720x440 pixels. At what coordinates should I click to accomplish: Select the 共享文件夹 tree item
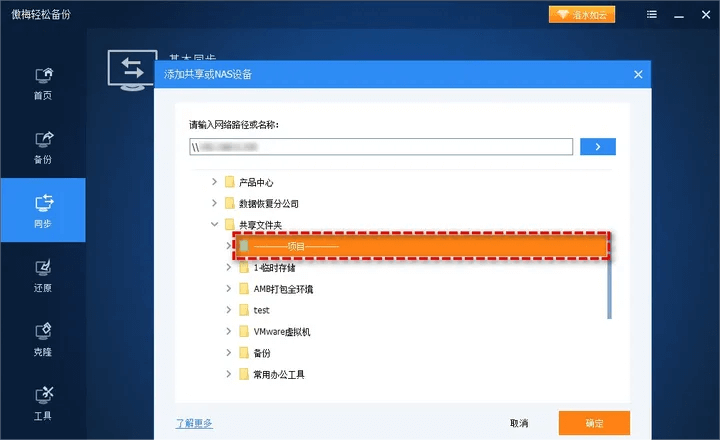point(260,225)
